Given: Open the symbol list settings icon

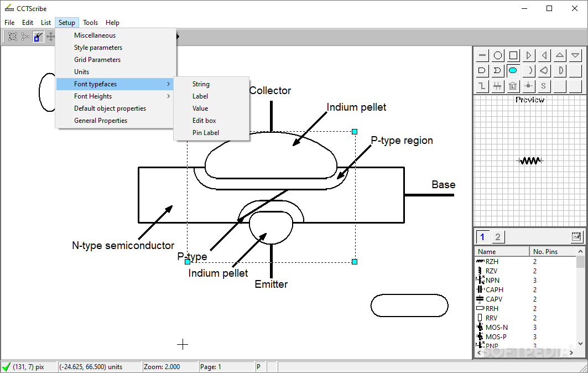Looking at the screenshot, I should tap(576, 237).
